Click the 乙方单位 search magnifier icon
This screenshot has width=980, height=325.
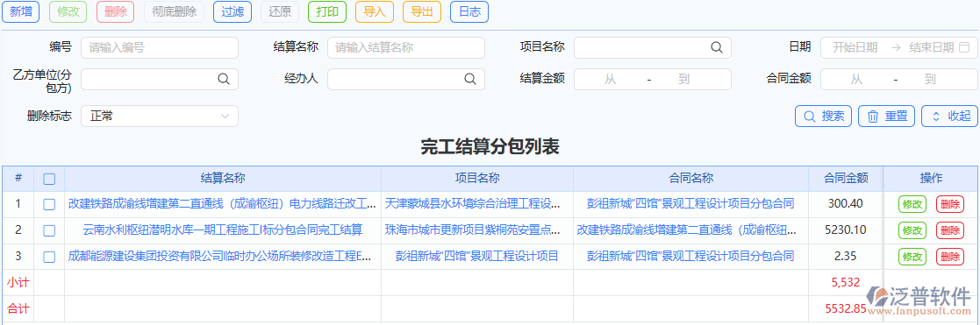(x=223, y=79)
